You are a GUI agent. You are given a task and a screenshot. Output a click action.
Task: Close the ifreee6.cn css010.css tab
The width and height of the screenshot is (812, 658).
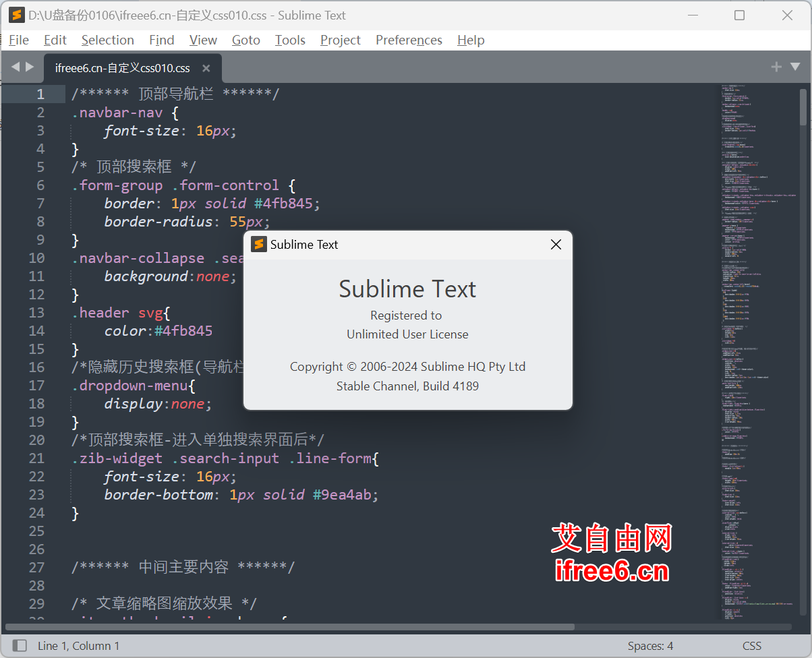pyautogui.click(x=206, y=68)
